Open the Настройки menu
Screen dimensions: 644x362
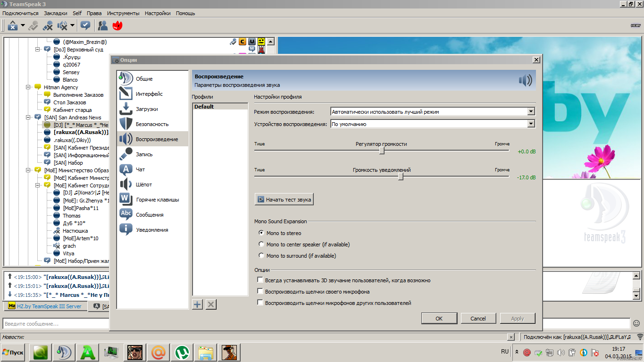pos(158,13)
